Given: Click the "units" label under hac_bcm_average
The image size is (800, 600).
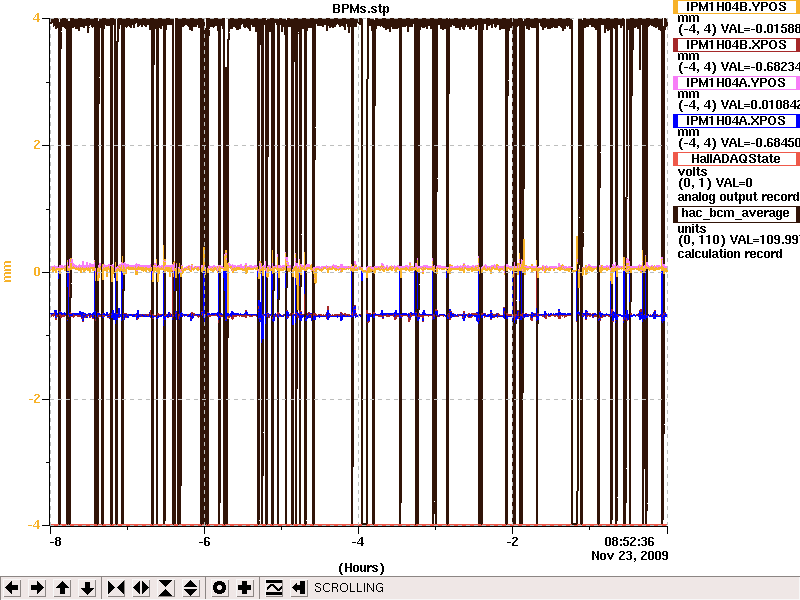Looking at the screenshot, I should [x=692, y=229].
